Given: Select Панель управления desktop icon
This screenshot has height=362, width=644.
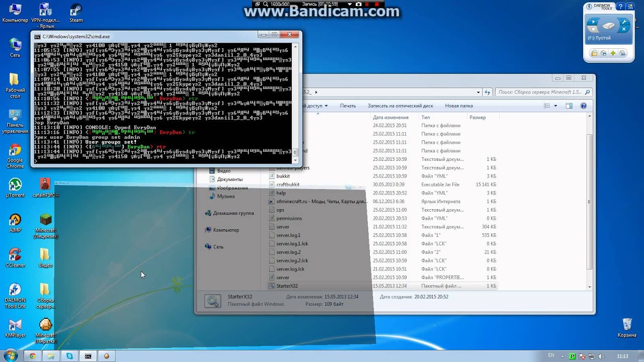Looking at the screenshot, I should click(15, 121).
